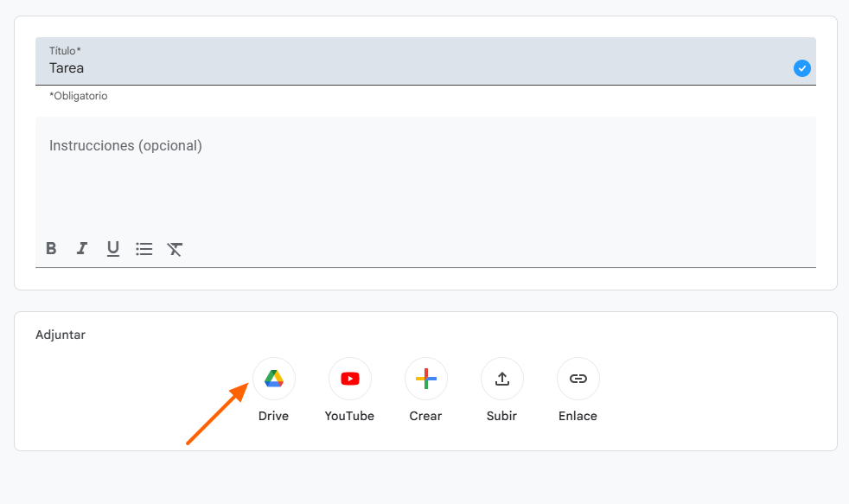Select the Adjuntar section heading
The width and height of the screenshot is (849, 504).
pyautogui.click(x=61, y=335)
